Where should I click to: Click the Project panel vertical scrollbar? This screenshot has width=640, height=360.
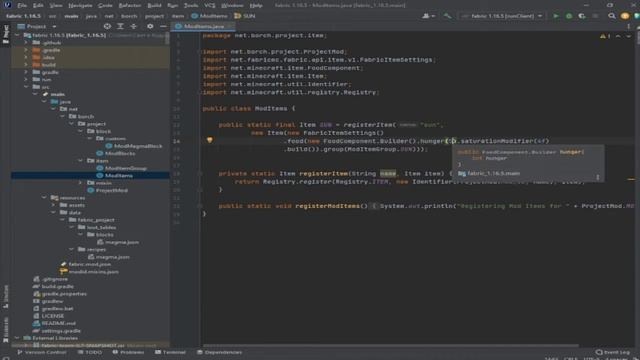pyautogui.click(x=167, y=38)
